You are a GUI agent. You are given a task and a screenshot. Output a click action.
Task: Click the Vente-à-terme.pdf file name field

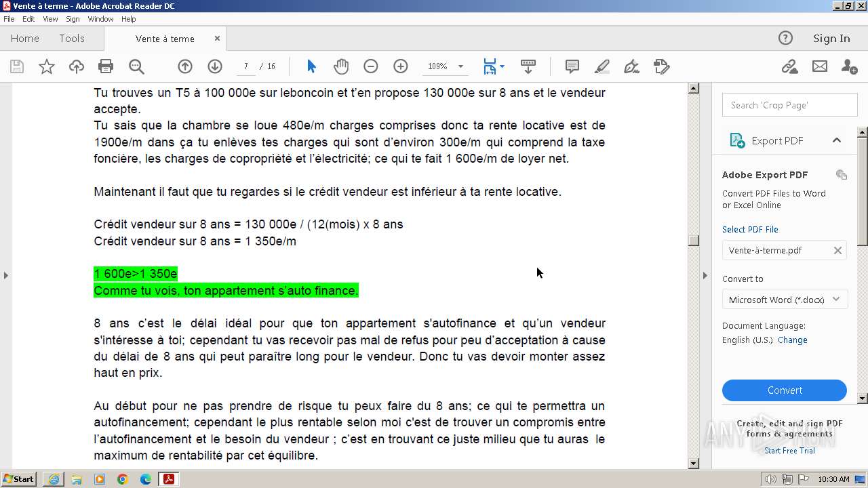(x=785, y=251)
